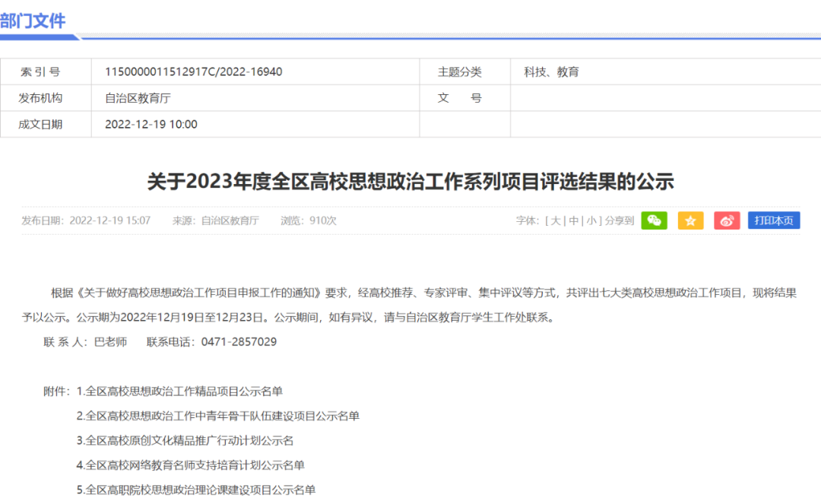Share to Weibo with red icon
821x504 pixels.
click(727, 220)
